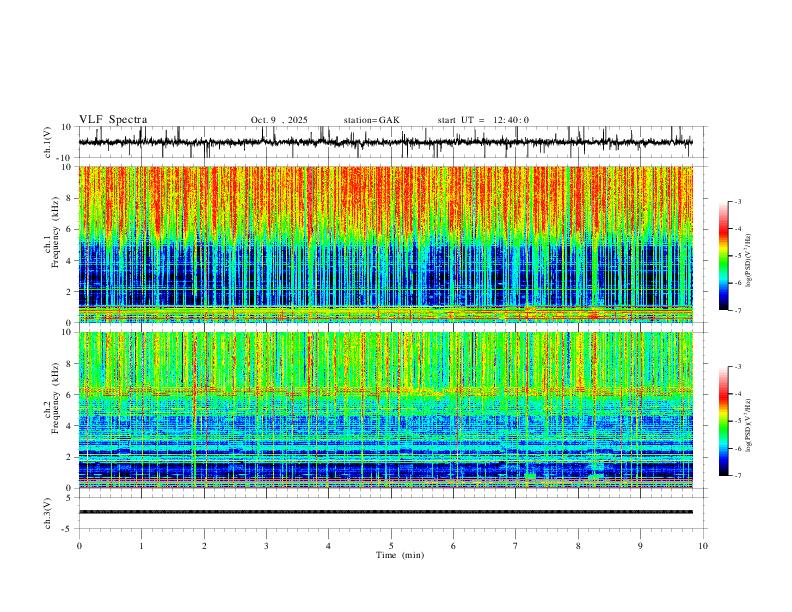Click the "-7" label on the lower colorbar
The width and height of the screenshot is (792, 612).
(738, 476)
